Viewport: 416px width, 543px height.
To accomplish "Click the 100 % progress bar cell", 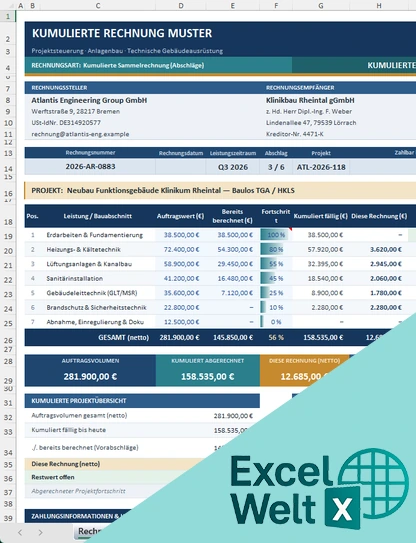I will point(276,235).
